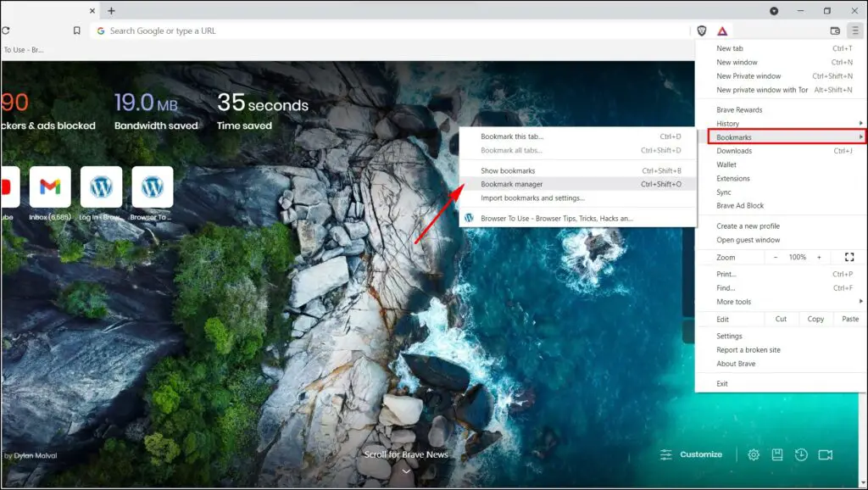
Task: Click the Brave Talk video camera icon
Action: pos(826,454)
